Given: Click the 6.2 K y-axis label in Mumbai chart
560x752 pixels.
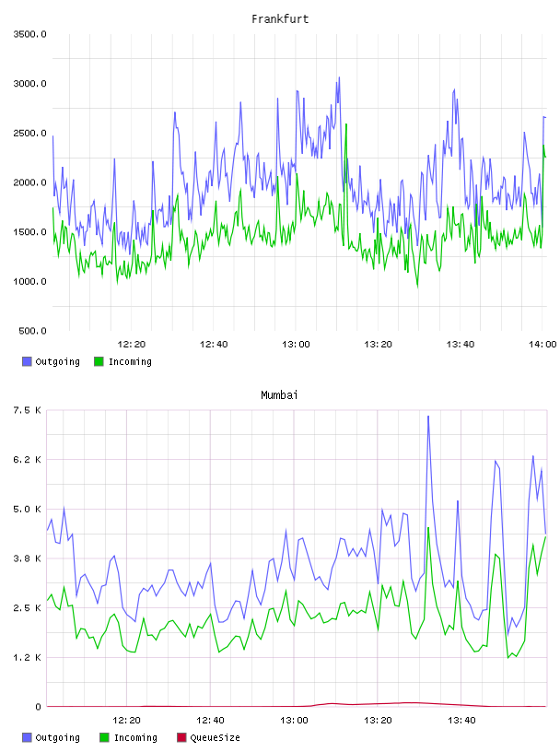Looking at the screenshot, I should (x=28, y=460).
